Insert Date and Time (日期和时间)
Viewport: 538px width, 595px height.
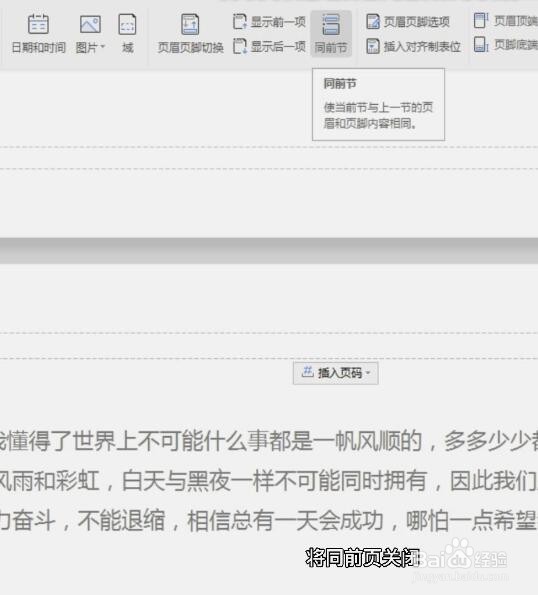pyautogui.click(x=38, y=34)
